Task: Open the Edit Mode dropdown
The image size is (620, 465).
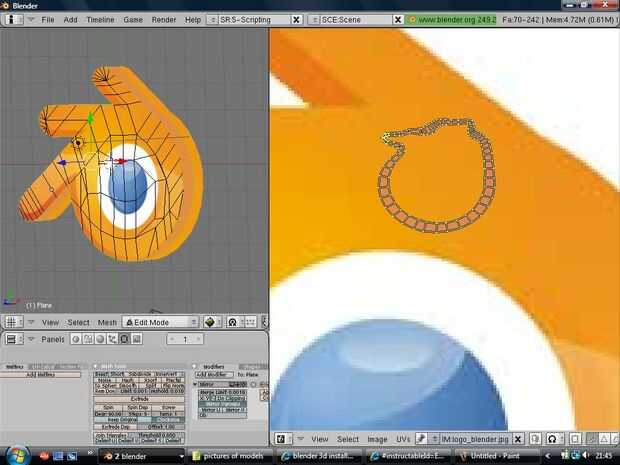Action: point(161,322)
